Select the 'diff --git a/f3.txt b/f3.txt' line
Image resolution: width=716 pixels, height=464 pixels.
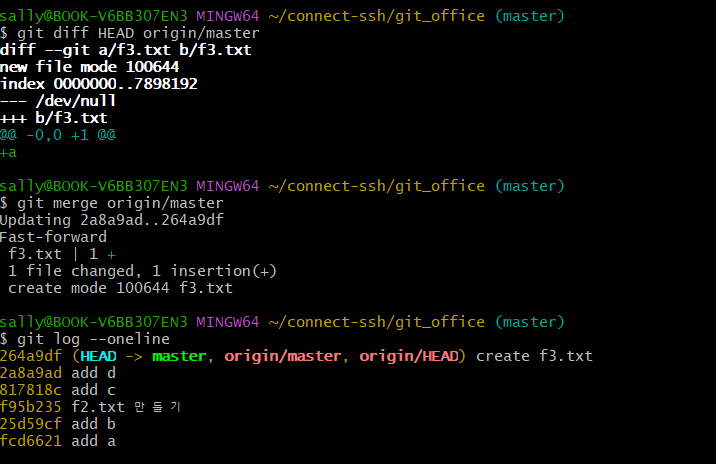126,50
